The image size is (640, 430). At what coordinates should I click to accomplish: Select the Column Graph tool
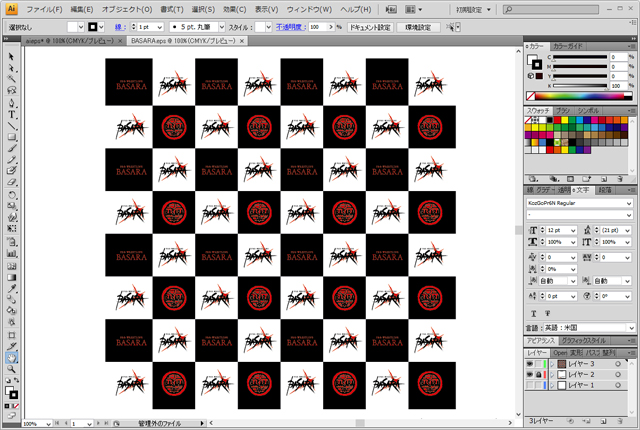coord(11,253)
